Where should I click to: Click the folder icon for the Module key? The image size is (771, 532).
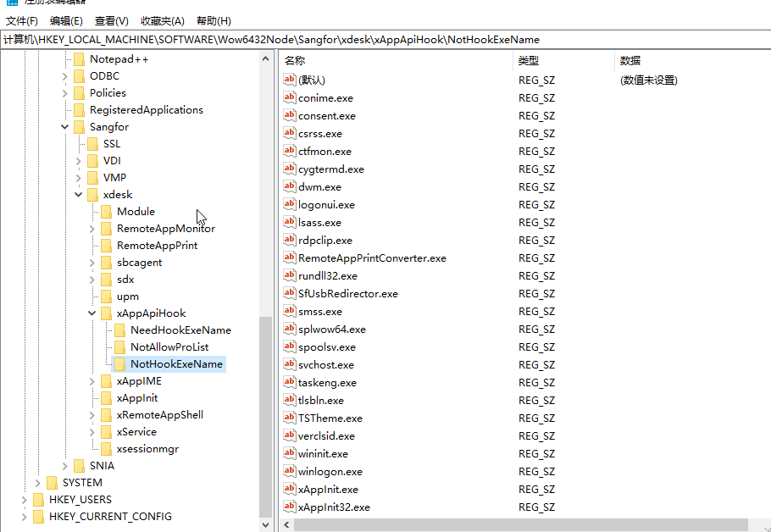coord(105,211)
